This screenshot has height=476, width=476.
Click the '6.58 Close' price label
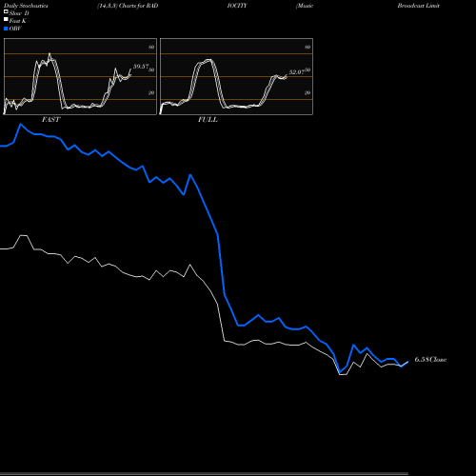pyautogui.click(x=430, y=360)
